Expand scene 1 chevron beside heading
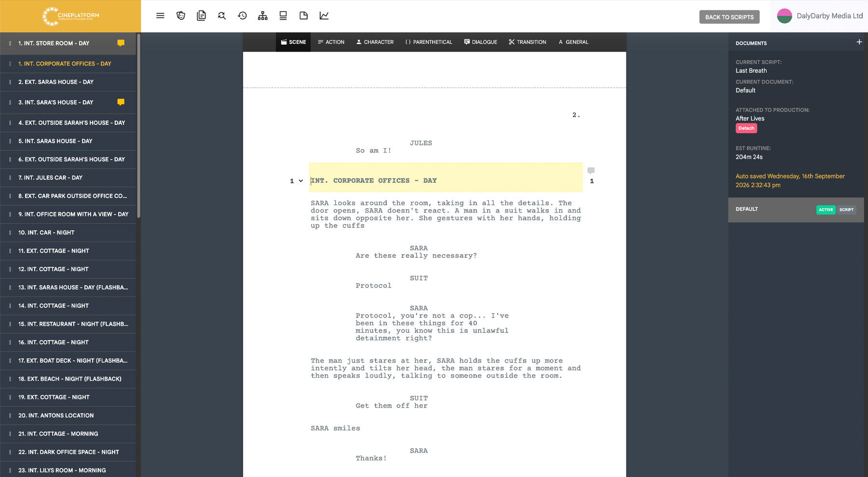868x477 pixels. [301, 181]
